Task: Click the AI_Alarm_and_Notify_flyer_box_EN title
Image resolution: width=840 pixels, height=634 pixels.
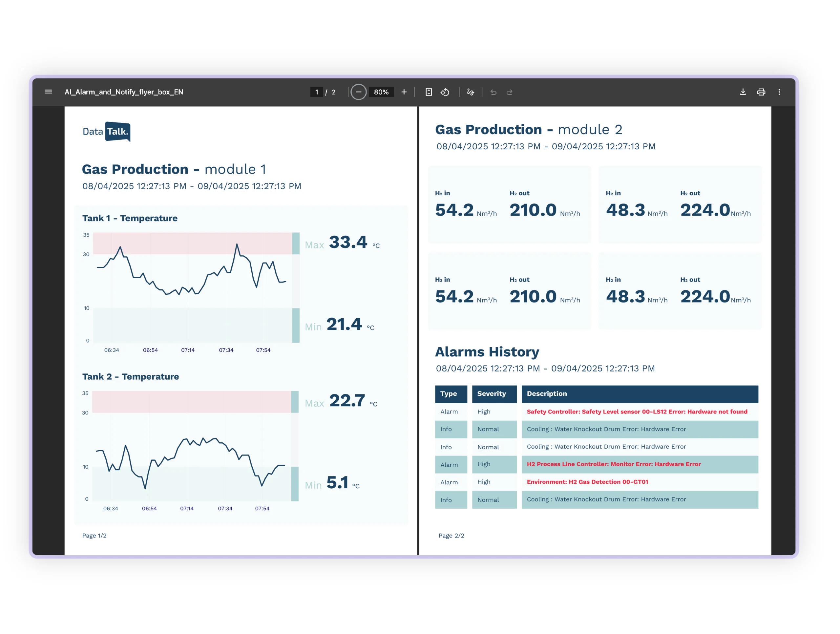Action: (x=124, y=92)
